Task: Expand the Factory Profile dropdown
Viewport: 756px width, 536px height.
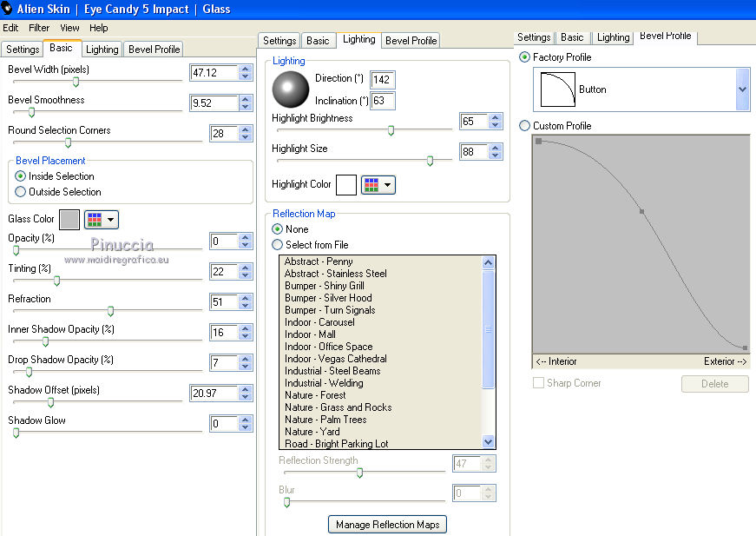Action: (x=742, y=89)
